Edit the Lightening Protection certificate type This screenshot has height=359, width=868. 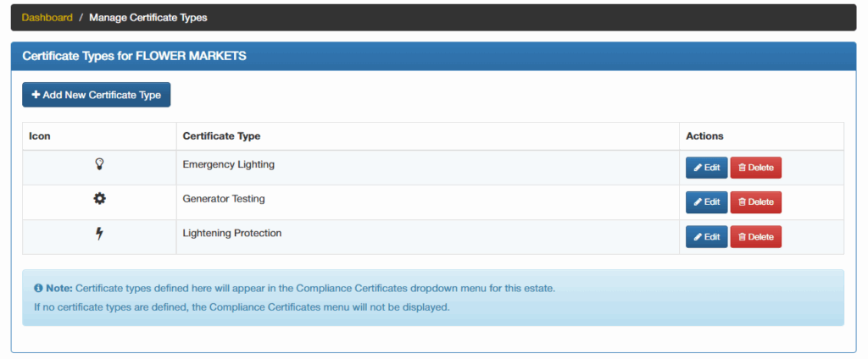(x=706, y=237)
